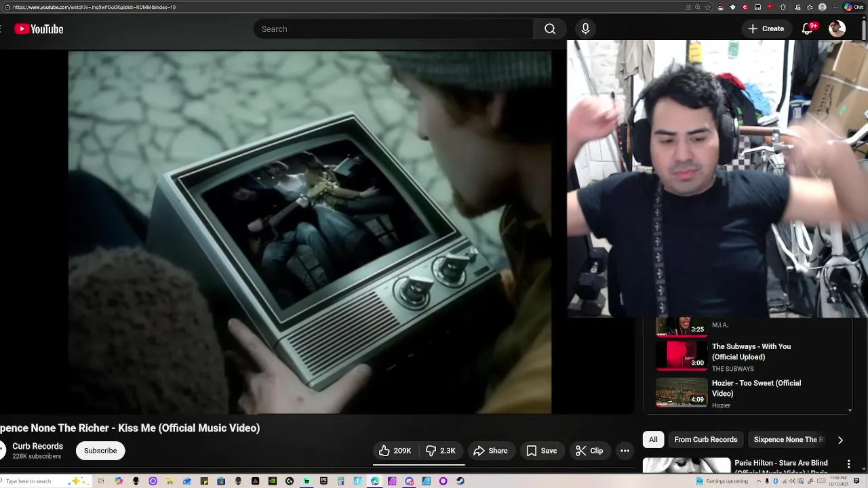Open options for Paris Hilton video
This screenshot has width=868, height=488.
[848, 464]
